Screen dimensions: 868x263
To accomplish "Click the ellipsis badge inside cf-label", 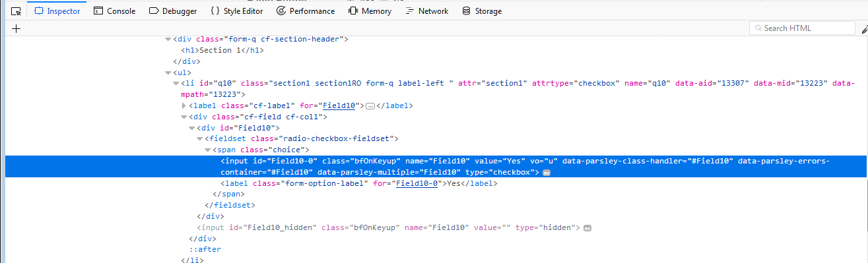I will tap(370, 106).
